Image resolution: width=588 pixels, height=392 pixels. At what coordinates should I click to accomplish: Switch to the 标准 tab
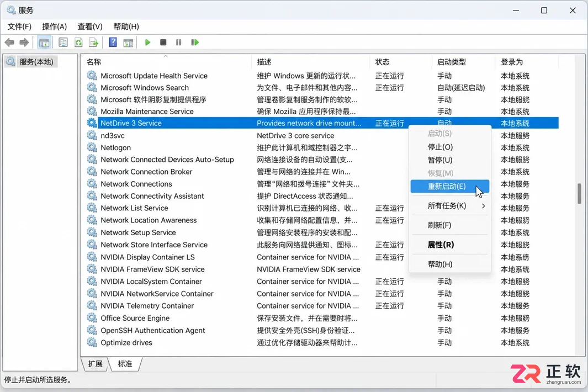click(125, 364)
